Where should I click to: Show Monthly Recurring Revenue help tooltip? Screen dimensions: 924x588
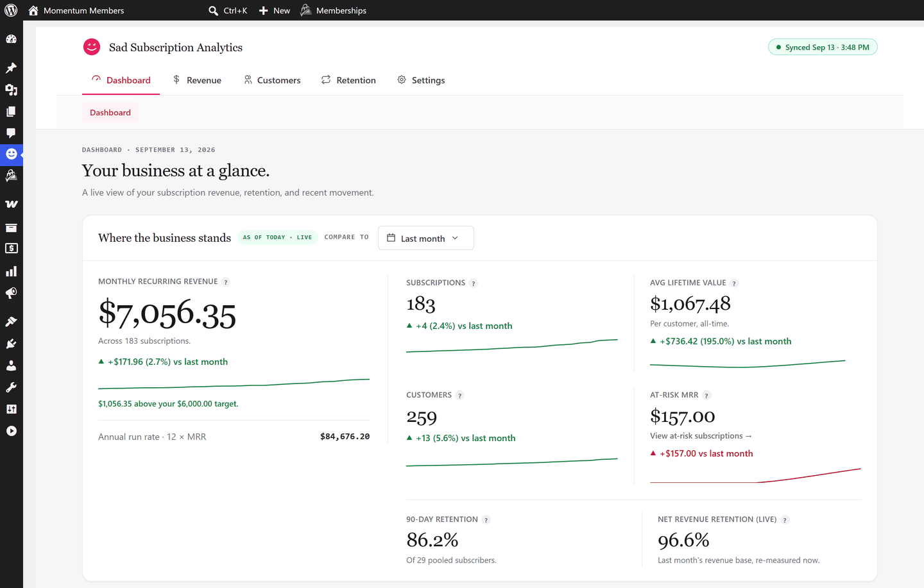coord(226,282)
